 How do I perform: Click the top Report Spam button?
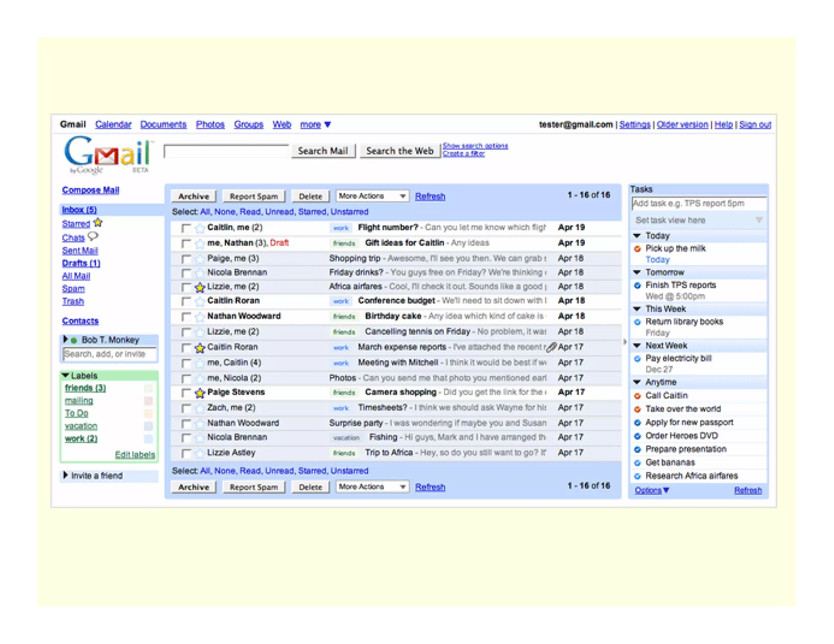click(x=254, y=197)
